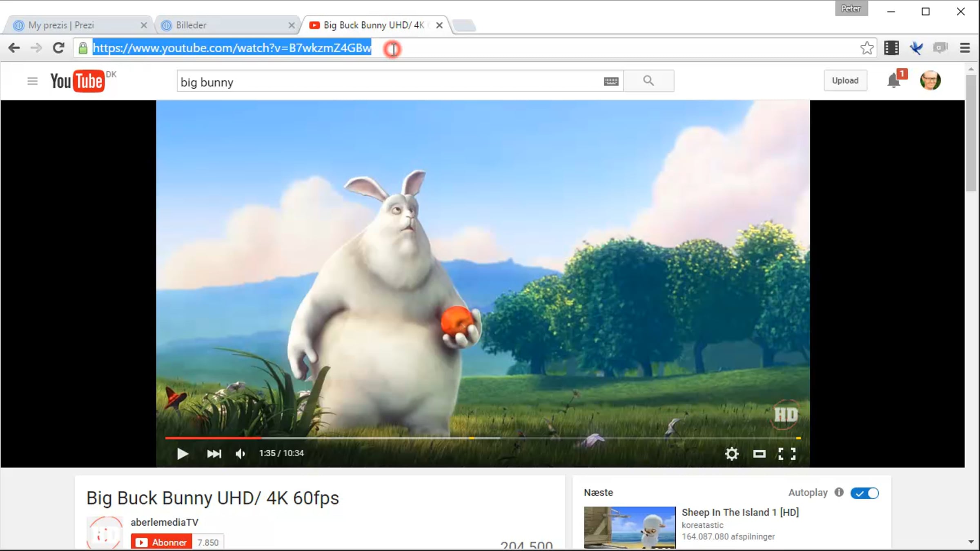This screenshot has width=980, height=551.
Task: Expand YouTube hamburger guide menu
Action: coord(32,81)
